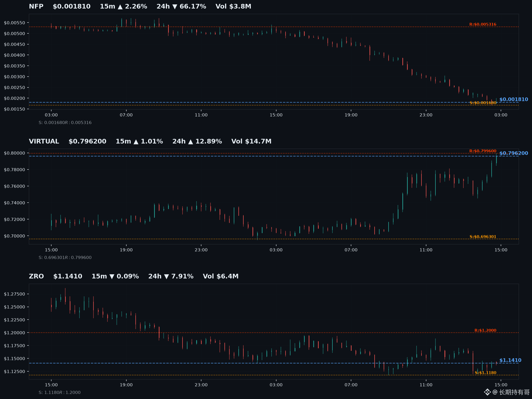Select the $0.70000 y-axis label

click(14, 236)
